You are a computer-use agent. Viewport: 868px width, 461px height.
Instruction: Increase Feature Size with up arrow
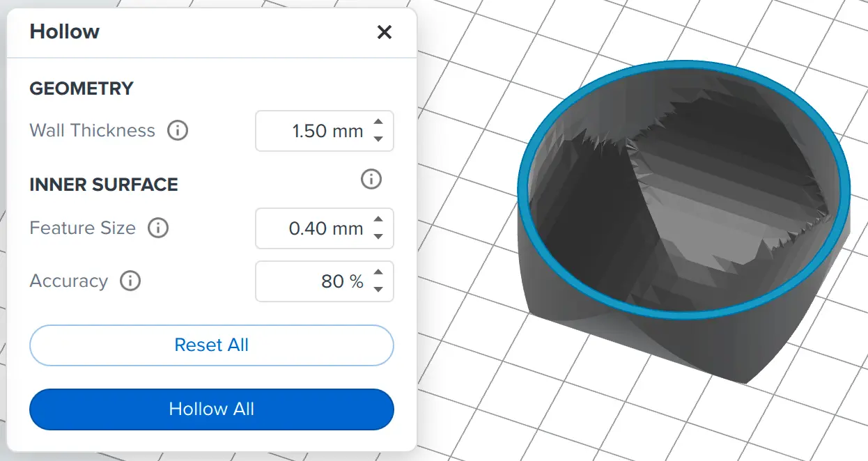(378, 220)
